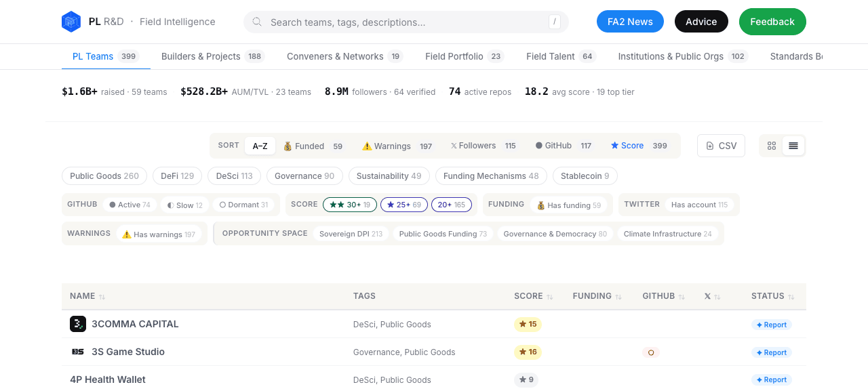868x391 pixels.
Task: Sort table by Funding column arrows
Action: click(x=618, y=297)
